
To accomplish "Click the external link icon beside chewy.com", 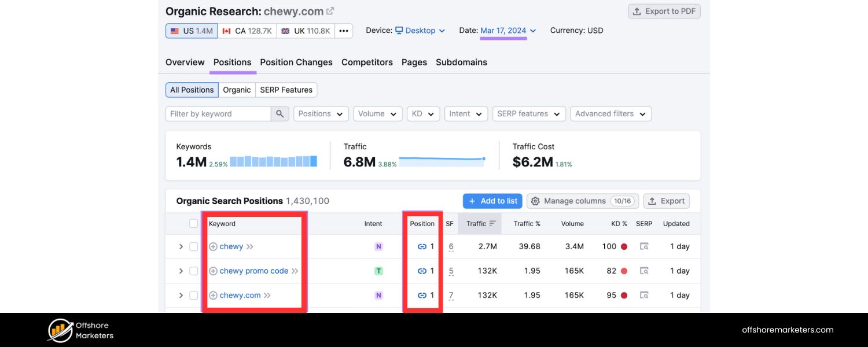I will [330, 11].
